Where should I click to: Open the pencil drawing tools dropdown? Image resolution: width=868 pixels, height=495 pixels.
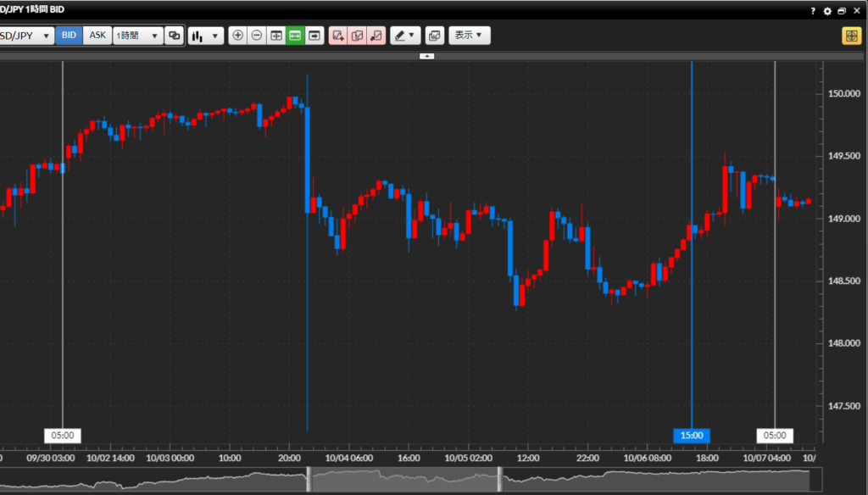pos(405,36)
